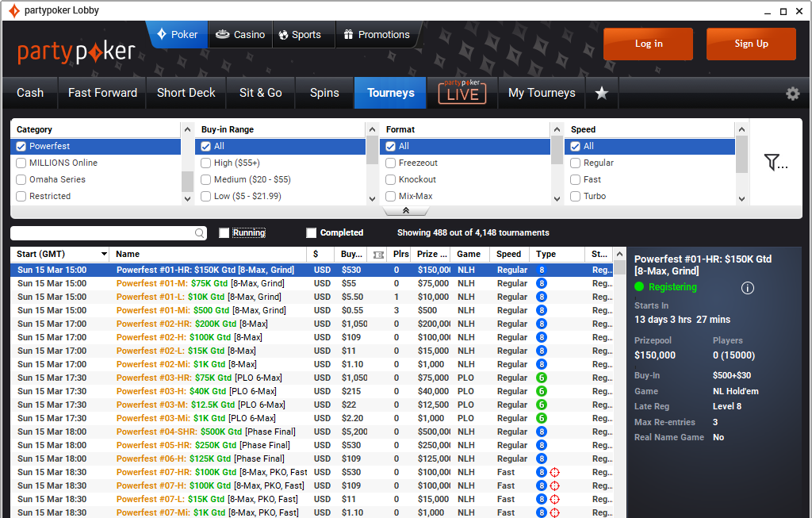The height and width of the screenshot is (518, 812).
Task: Switch to Cash tab
Action: click(30, 93)
